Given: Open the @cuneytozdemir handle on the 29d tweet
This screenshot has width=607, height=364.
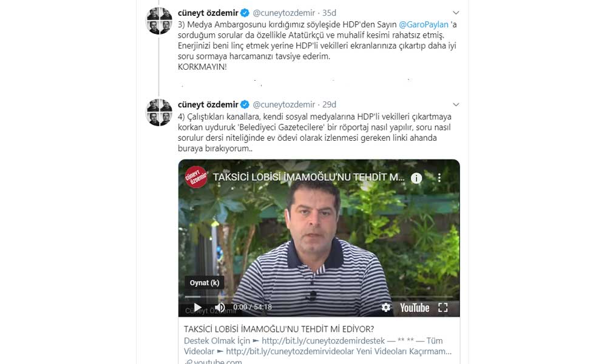Looking at the screenshot, I should pos(283,104).
